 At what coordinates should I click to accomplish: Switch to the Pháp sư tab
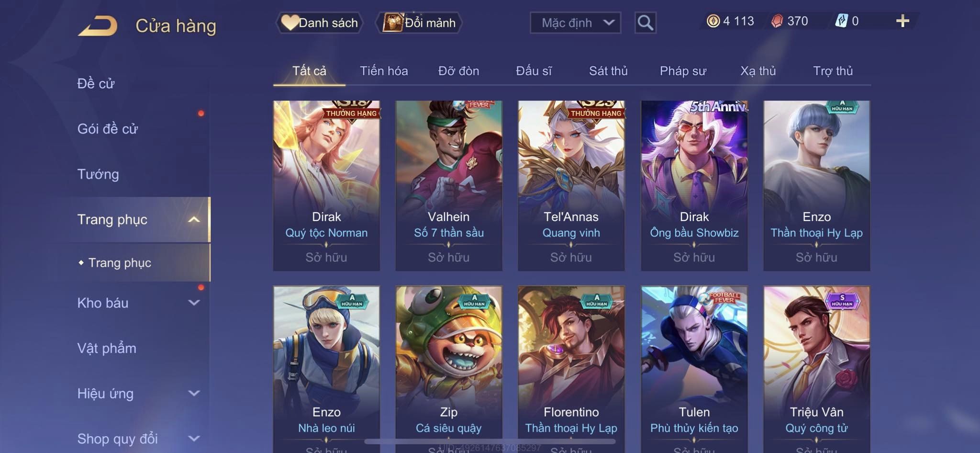point(683,71)
